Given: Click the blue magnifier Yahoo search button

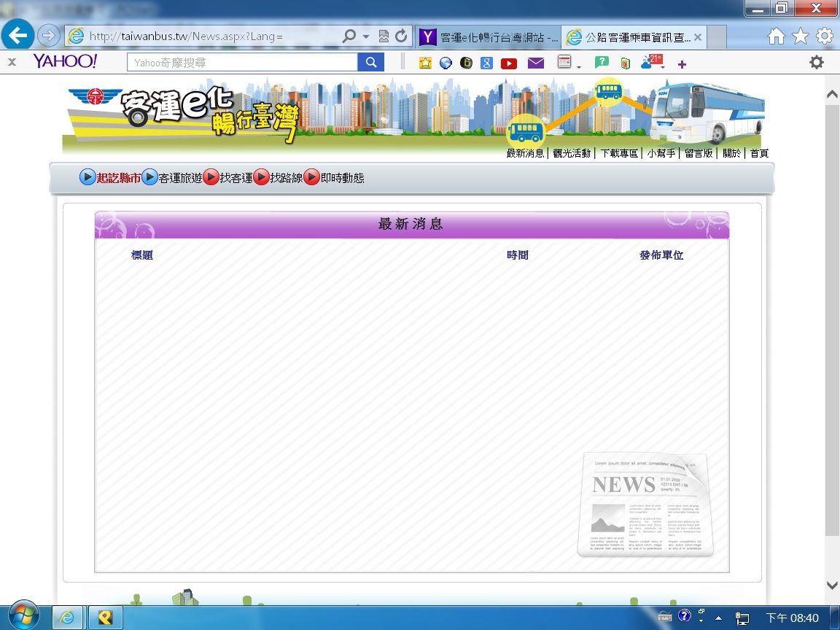Looking at the screenshot, I should (x=370, y=63).
